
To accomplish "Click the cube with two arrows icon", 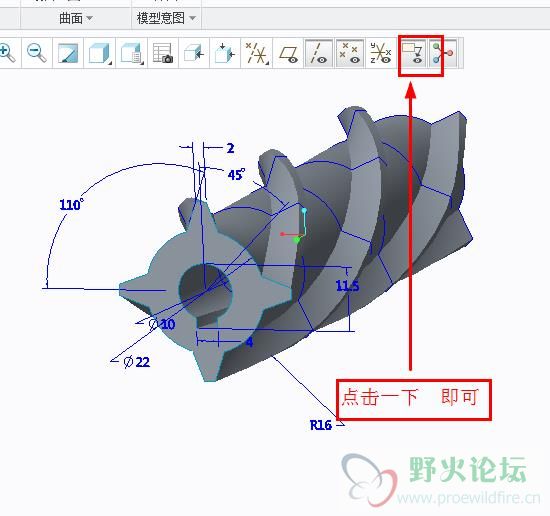I will point(225,53).
